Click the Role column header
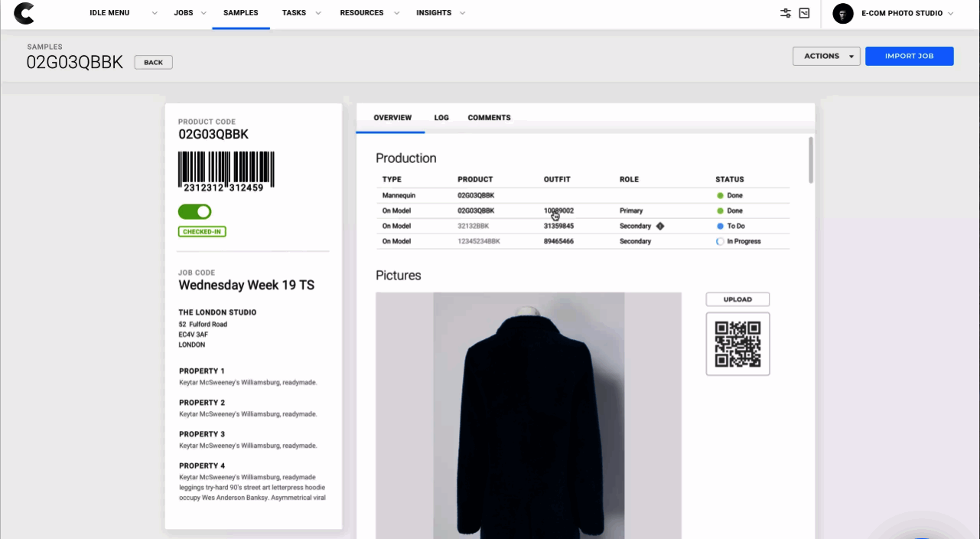 coord(629,179)
